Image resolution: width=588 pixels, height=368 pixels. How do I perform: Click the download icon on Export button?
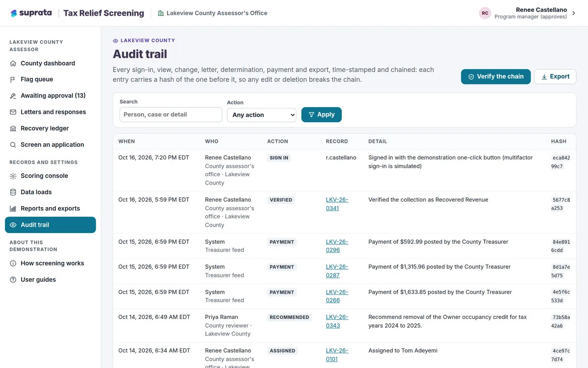click(x=544, y=77)
